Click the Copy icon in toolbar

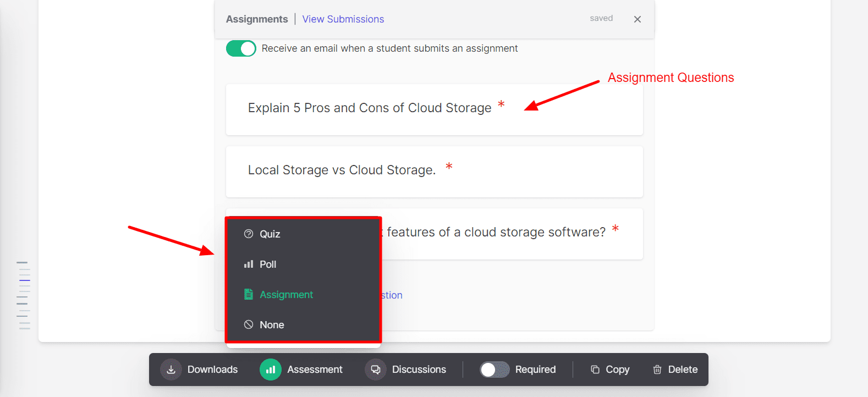[x=595, y=370]
